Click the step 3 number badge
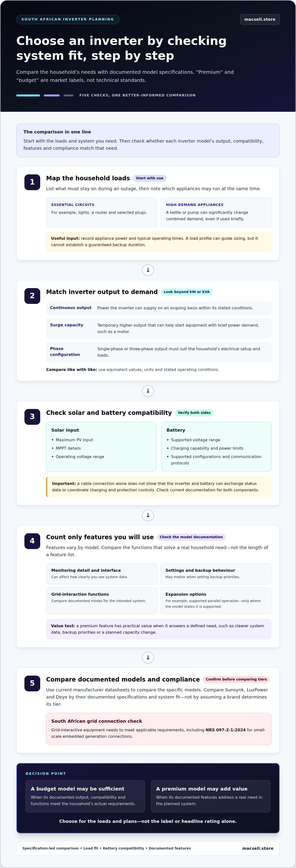Screen dimensions: 296x868 [x=32, y=417]
